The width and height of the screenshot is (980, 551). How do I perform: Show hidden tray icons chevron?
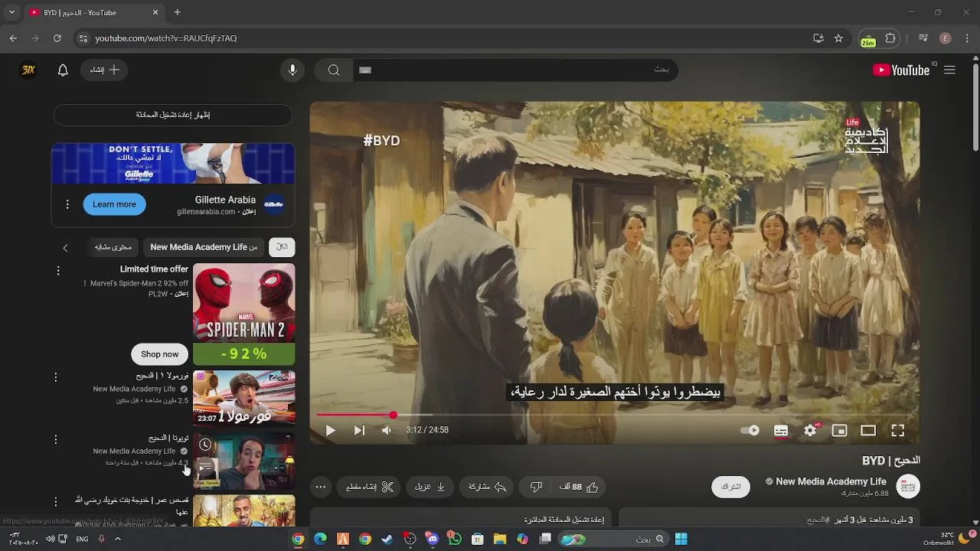(x=117, y=539)
